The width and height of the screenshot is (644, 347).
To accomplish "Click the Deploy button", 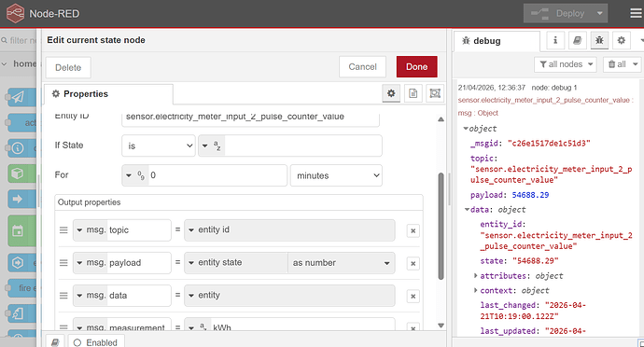I will (x=558, y=14).
